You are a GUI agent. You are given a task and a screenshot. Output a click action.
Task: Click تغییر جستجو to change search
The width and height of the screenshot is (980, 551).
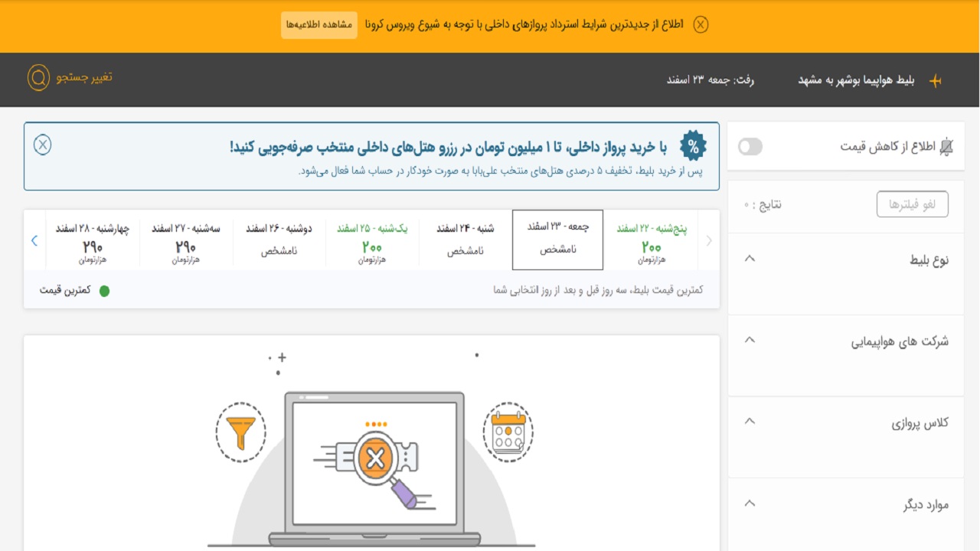pos(84,77)
